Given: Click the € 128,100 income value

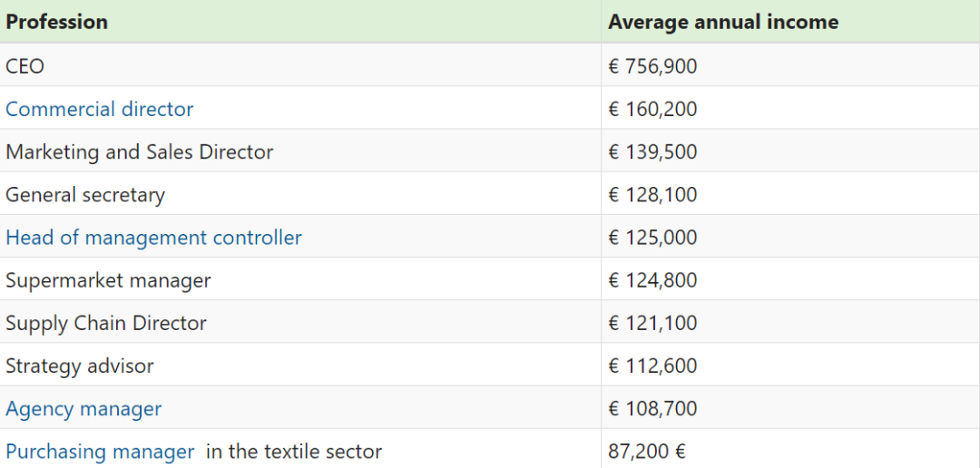Looking at the screenshot, I should tap(652, 195).
